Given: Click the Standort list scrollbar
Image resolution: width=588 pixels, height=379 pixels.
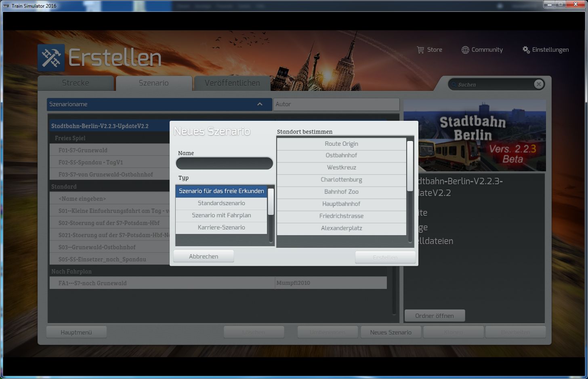Looking at the screenshot, I should click(410, 166).
